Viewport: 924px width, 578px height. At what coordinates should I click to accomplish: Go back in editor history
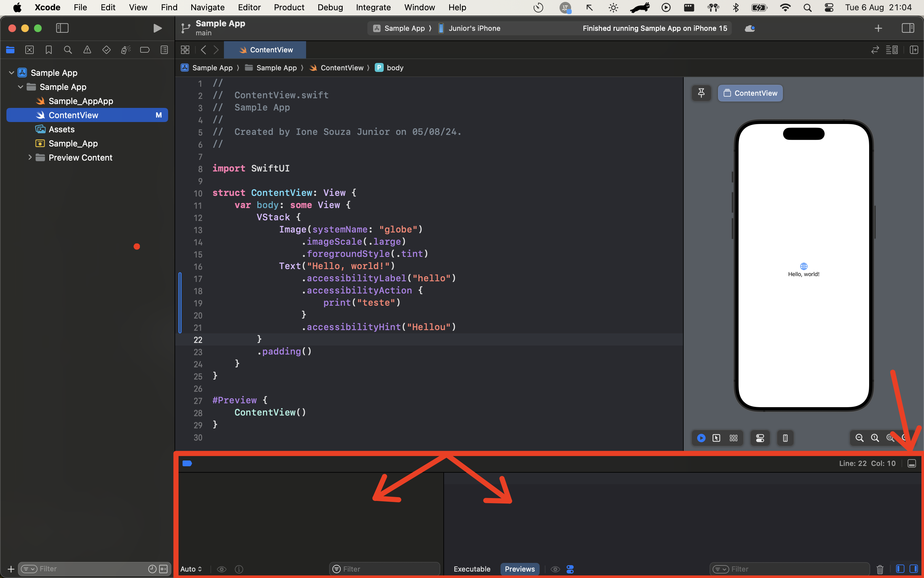pos(203,50)
